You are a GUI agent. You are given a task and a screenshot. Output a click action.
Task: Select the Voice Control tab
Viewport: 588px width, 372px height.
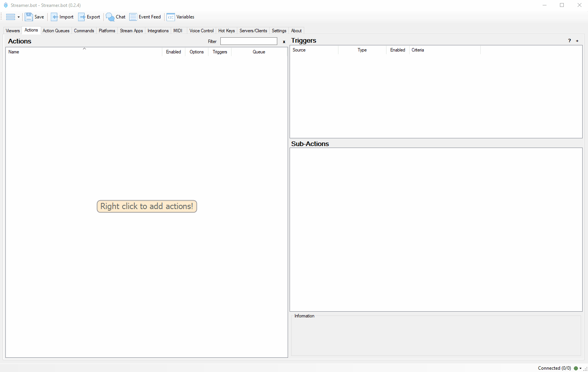pyautogui.click(x=201, y=31)
